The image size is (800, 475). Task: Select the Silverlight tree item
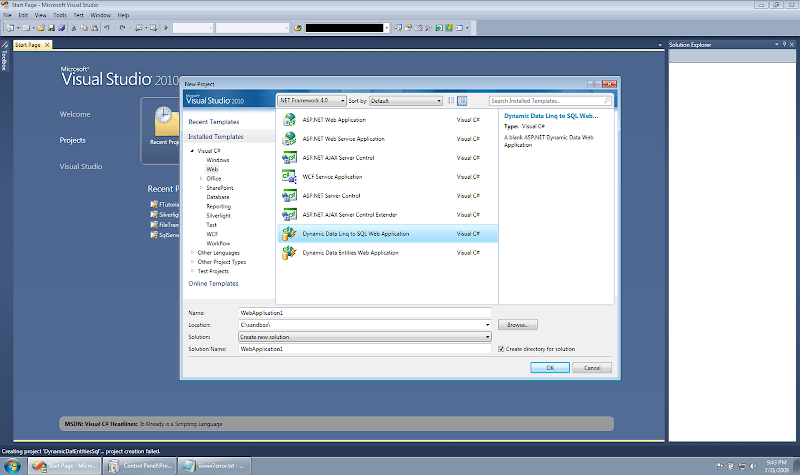[218, 215]
